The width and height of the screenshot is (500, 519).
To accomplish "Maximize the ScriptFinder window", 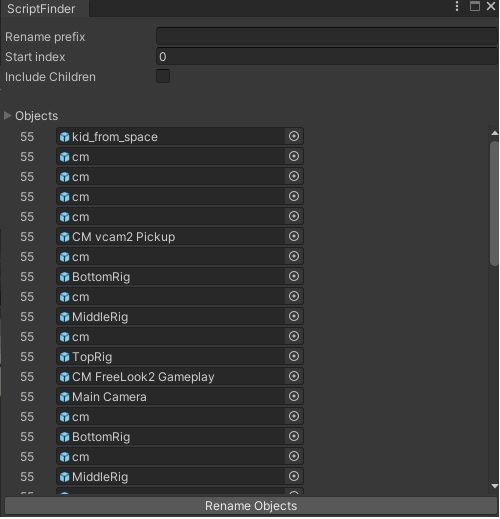I will tap(475, 6).
